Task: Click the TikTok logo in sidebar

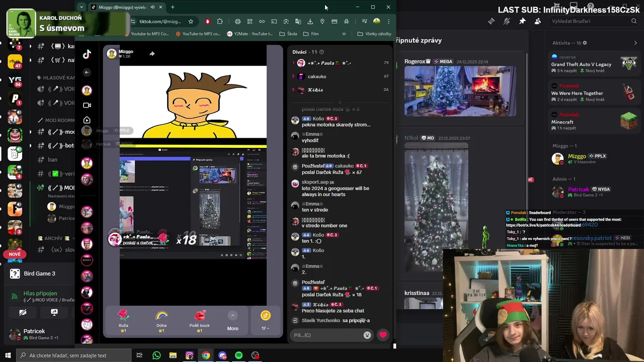Action: coord(87,54)
